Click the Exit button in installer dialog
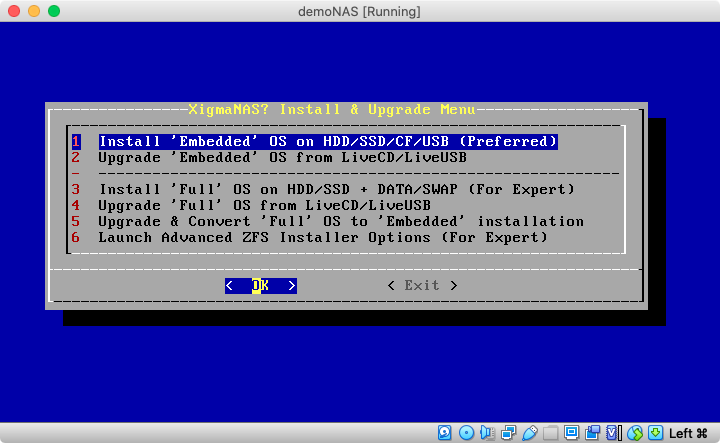Image resolution: width=720 pixels, height=443 pixels. click(x=422, y=286)
